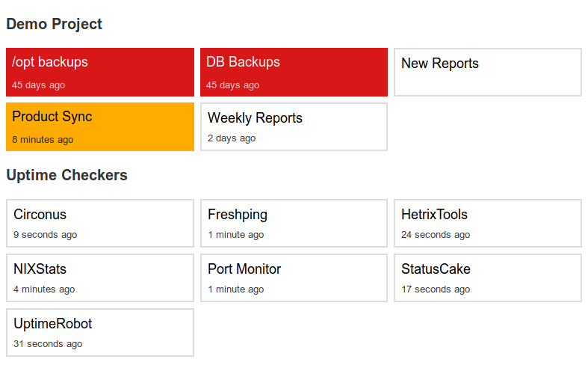Click the DB Backups check title
Viewport: 588px width, 371px height.
pyautogui.click(x=243, y=62)
